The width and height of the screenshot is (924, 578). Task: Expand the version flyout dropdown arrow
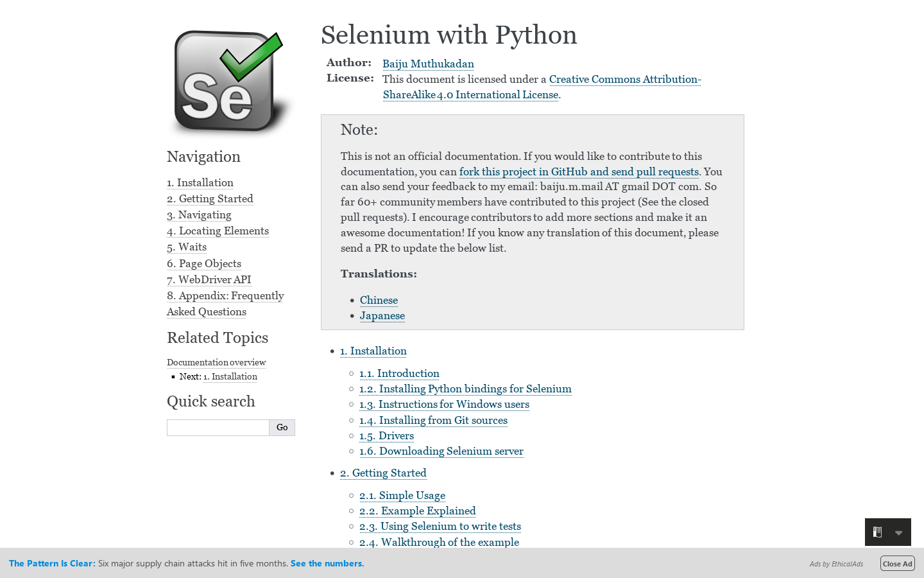tap(898, 532)
